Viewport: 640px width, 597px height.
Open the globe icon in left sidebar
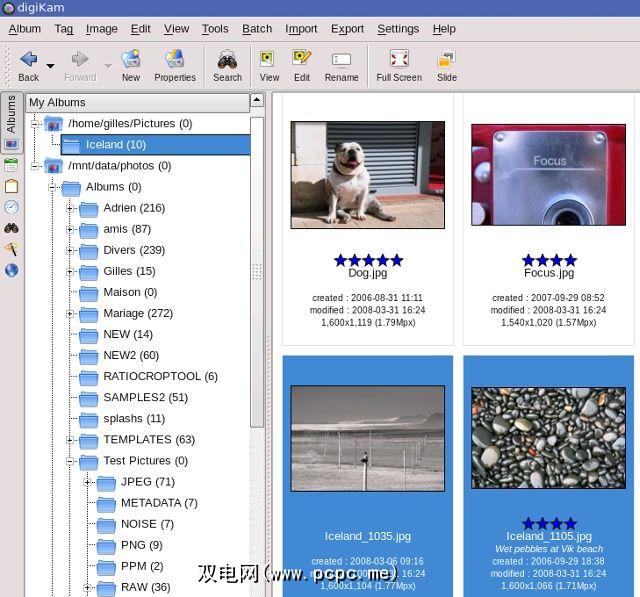(x=11, y=270)
